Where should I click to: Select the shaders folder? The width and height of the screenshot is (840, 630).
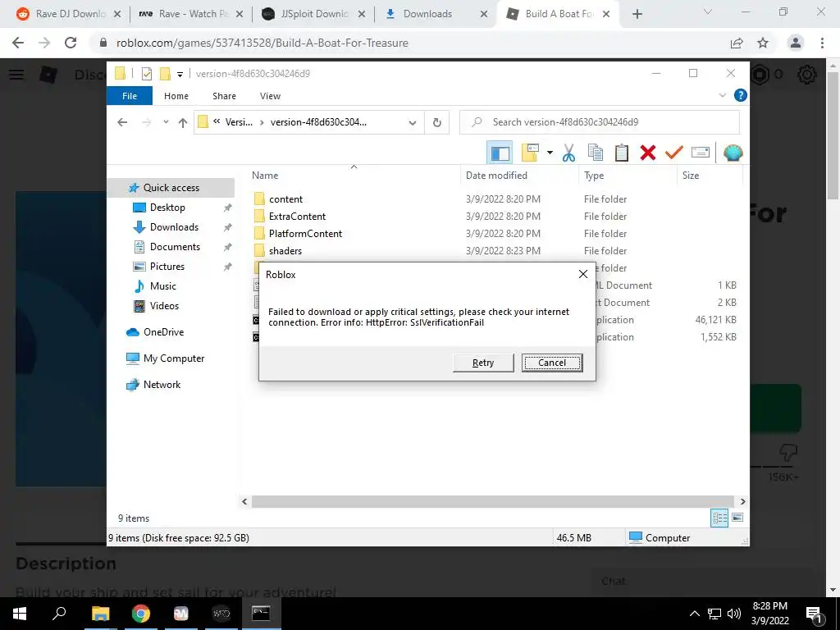pos(285,251)
